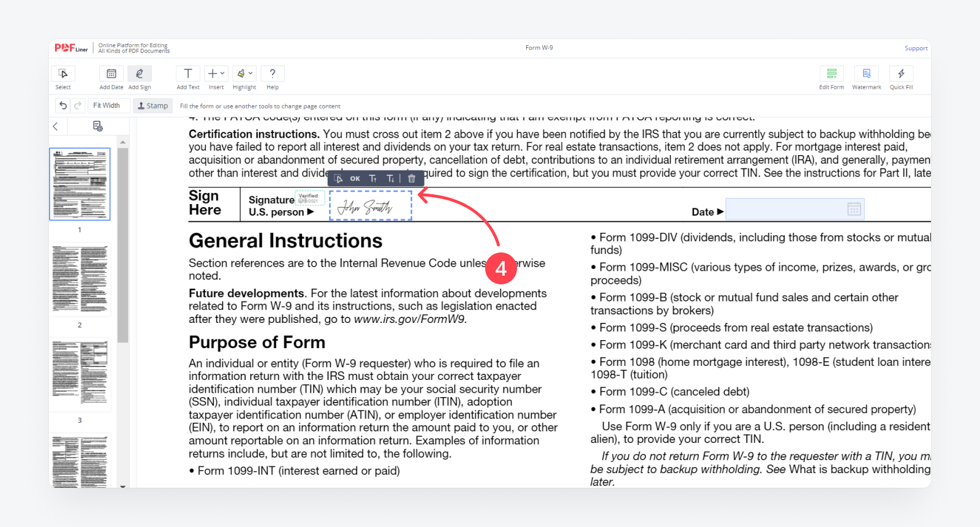
Task: Decrease signature size with T-down icon
Action: pyautogui.click(x=390, y=179)
